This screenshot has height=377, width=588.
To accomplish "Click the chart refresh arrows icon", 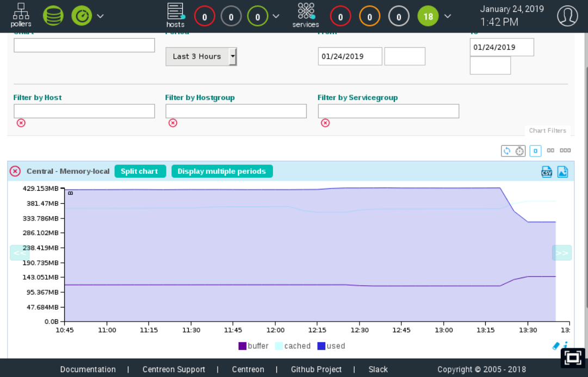I will (x=506, y=150).
